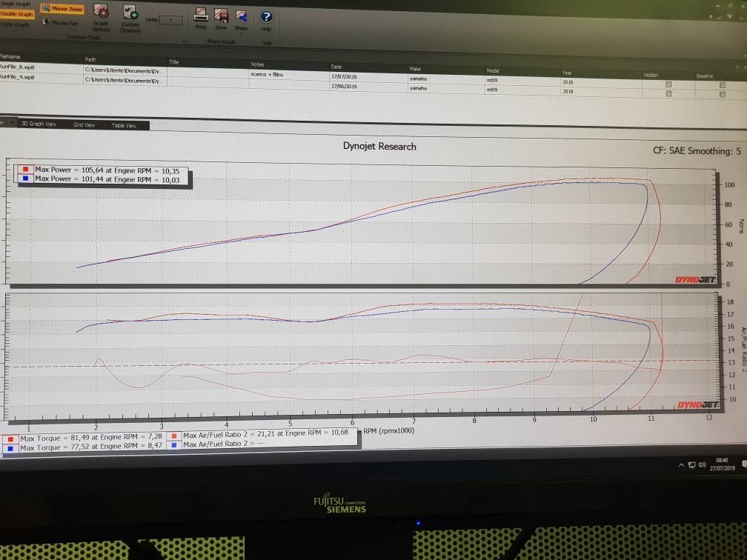Image resolution: width=747 pixels, height=560 pixels.
Task: Click the 'scarico + filtro' notes cell
Action: [267, 74]
